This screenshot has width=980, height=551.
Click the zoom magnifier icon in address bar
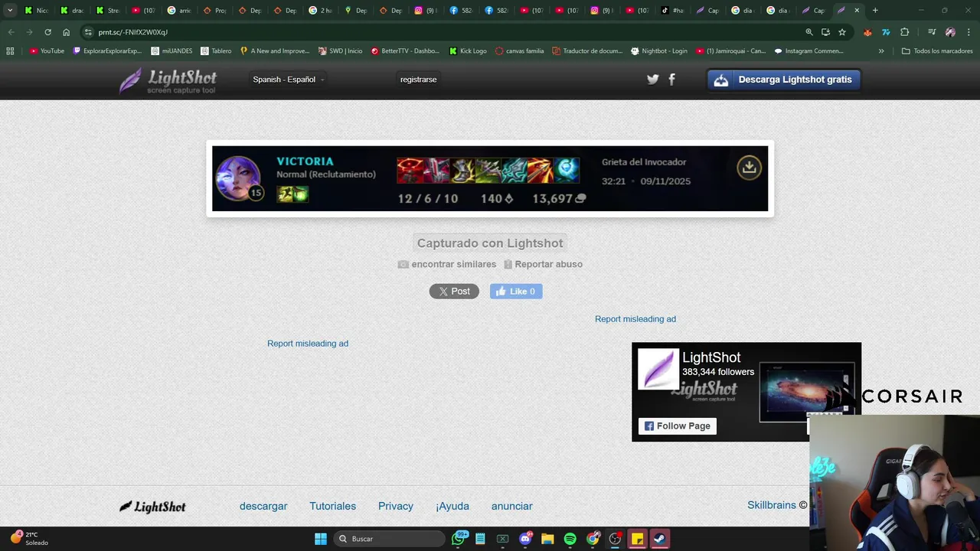809,32
